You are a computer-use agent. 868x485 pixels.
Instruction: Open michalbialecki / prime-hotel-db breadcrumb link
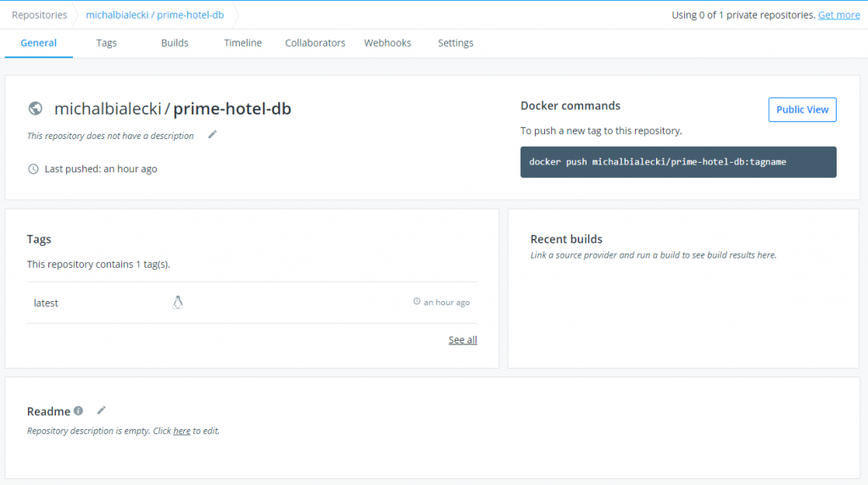pyautogui.click(x=155, y=15)
